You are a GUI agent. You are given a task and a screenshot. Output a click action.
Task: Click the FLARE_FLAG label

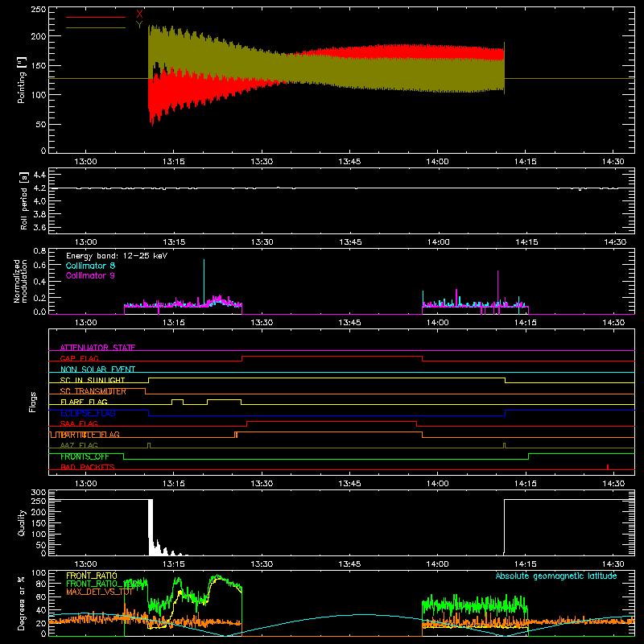(84, 402)
